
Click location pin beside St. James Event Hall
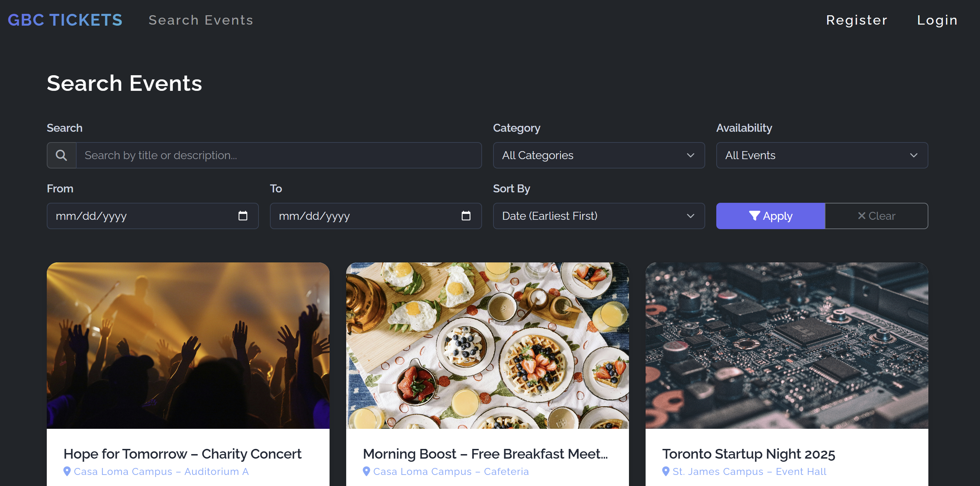point(666,471)
